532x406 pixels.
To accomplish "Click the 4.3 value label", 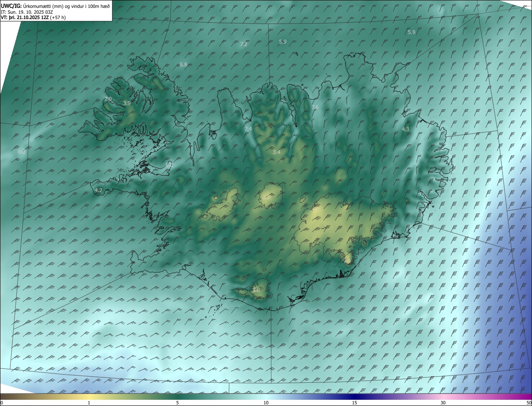I will 406,129.
